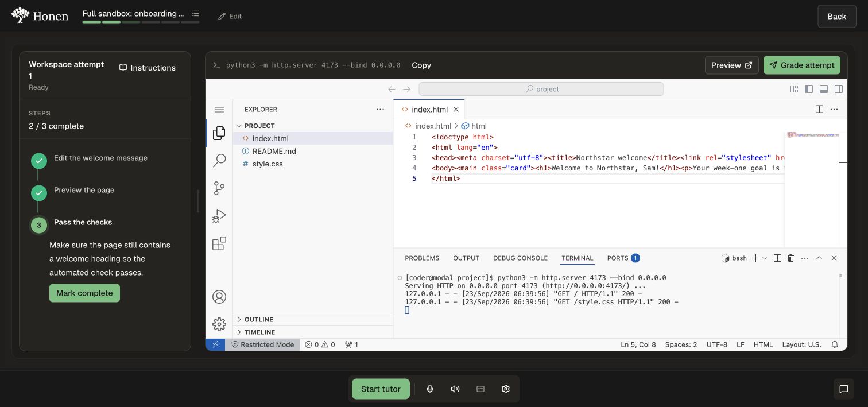Open editor More Actions ellipsis
This screenshot has height=407, width=868.
coord(834,109)
